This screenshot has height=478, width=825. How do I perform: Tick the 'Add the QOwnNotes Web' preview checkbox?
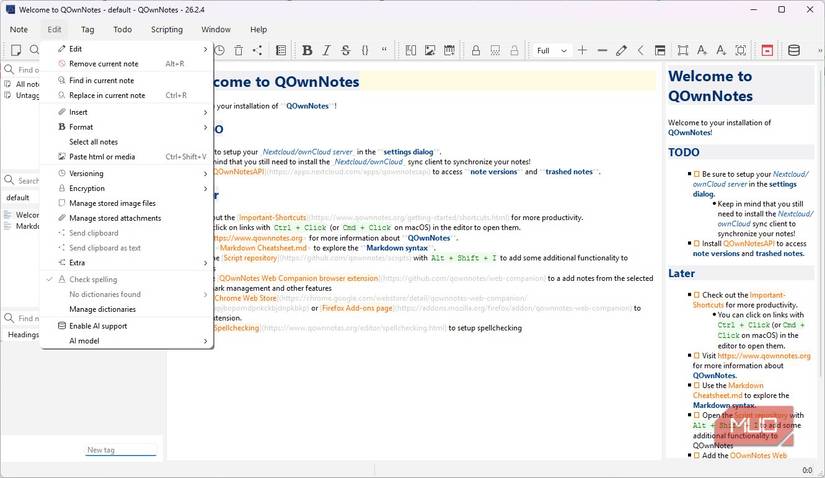point(697,455)
